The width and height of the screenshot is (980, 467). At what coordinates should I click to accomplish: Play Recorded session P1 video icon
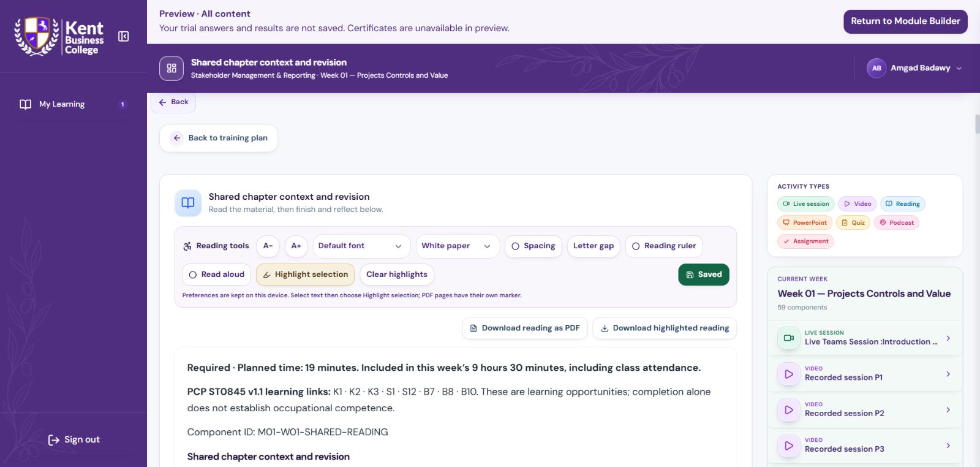click(789, 374)
